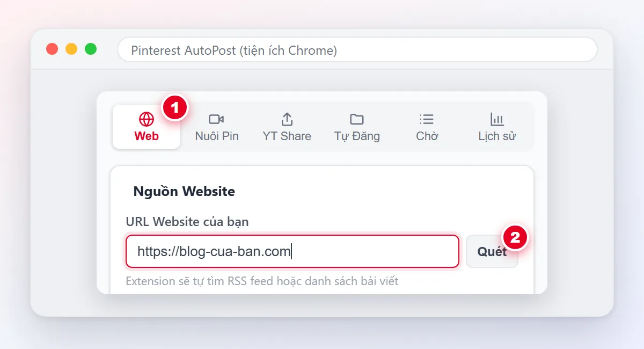
Task: Click the Quét scan button
Action: click(x=492, y=251)
